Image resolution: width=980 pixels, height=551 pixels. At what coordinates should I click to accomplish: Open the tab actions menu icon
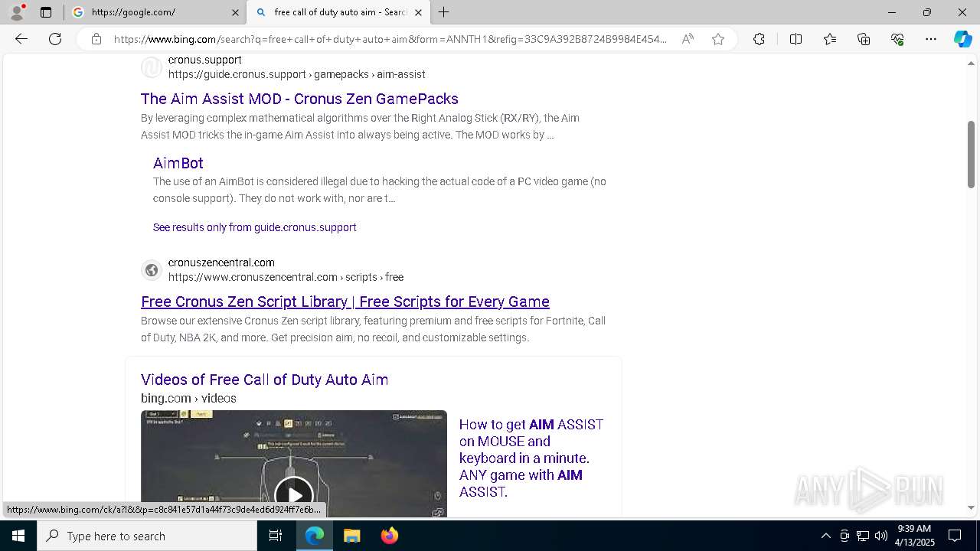(46, 12)
